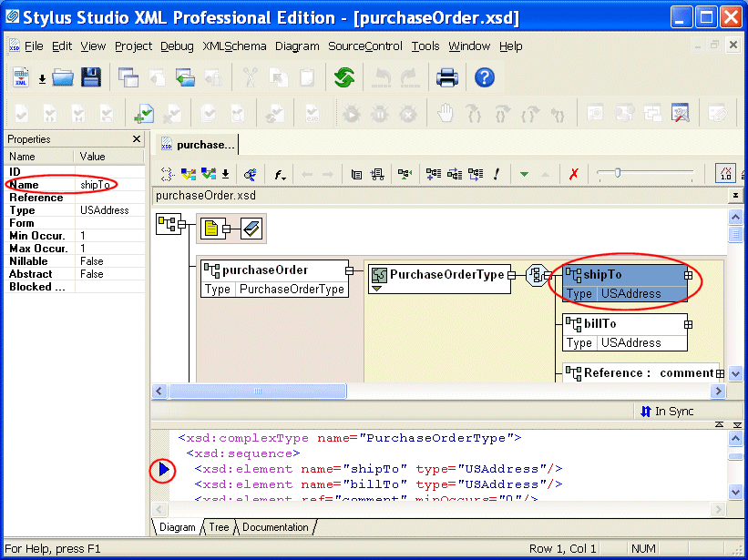Click the Print toolbar icon
The image size is (748, 560).
(x=446, y=78)
